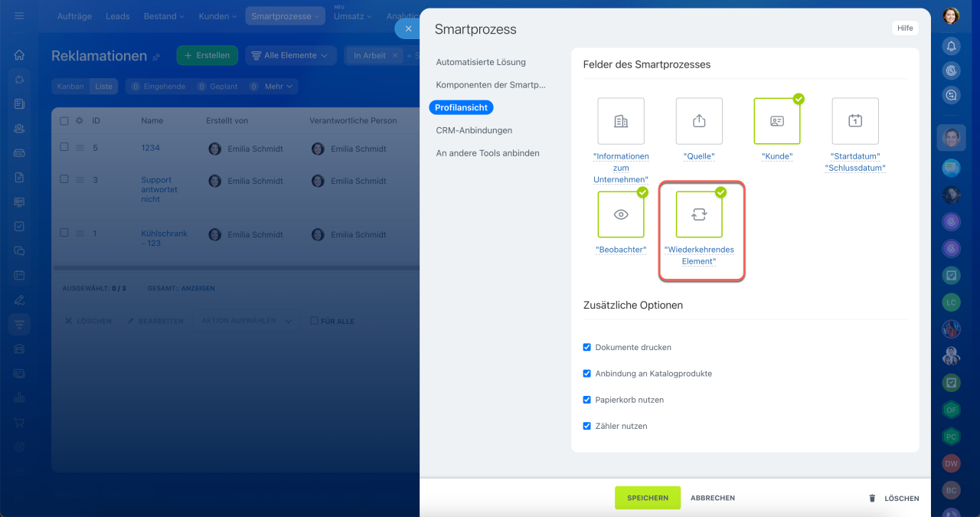Screen dimensions: 980x517
Task: Check the row checkbox for "1234"
Action: [64, 148]
